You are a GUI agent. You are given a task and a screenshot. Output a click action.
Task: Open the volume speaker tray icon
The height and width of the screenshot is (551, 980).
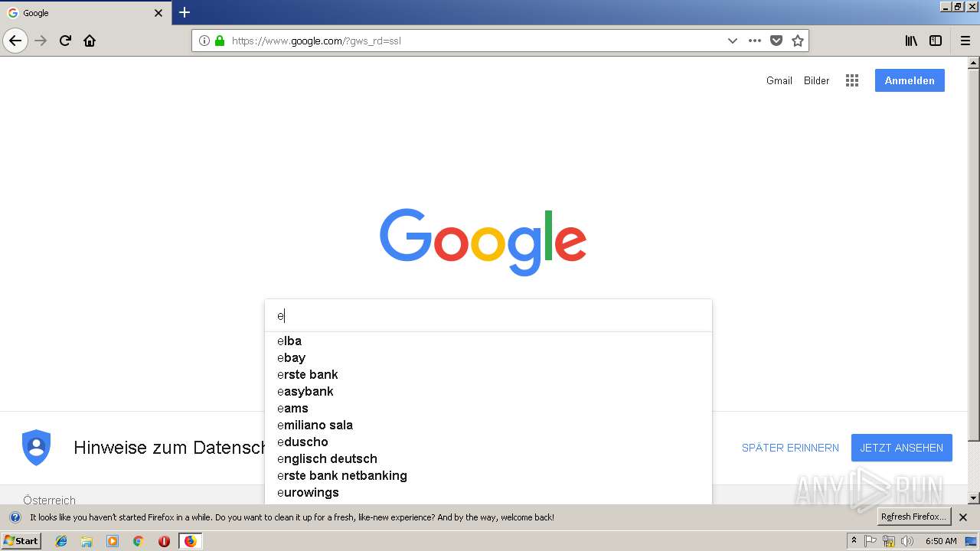(x=907, y=541)
